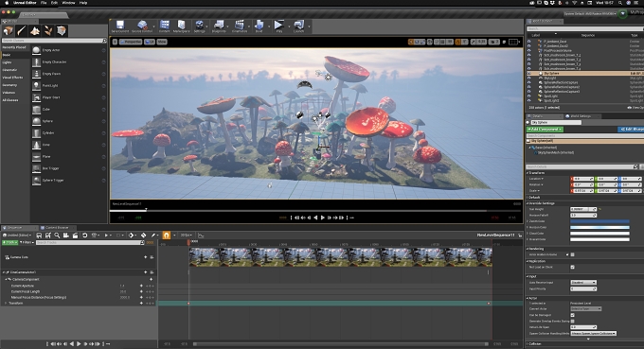Click the Sequencer restore state arrow icon
Viewport: 644px width, 349px height.
coord(84,236)
